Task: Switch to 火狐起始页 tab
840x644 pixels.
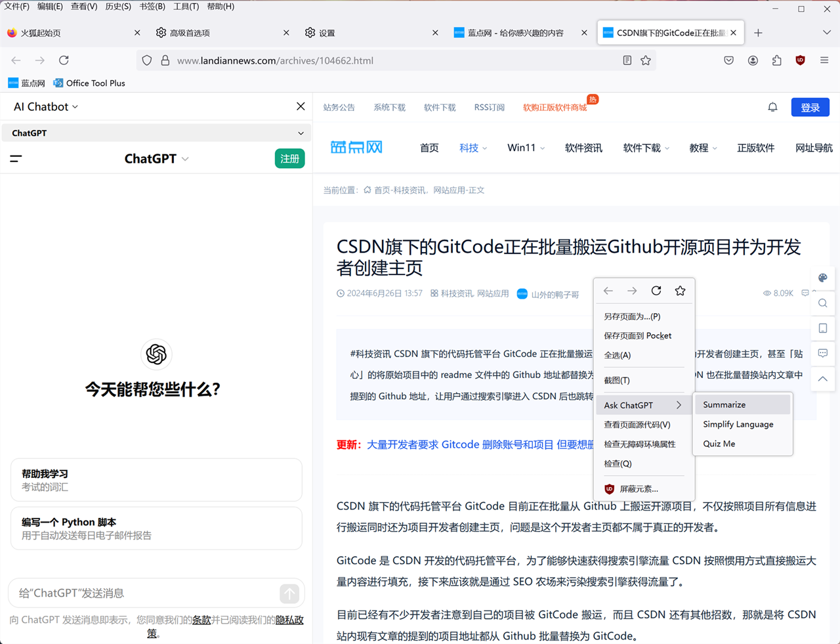Action: tap(74, 33)
